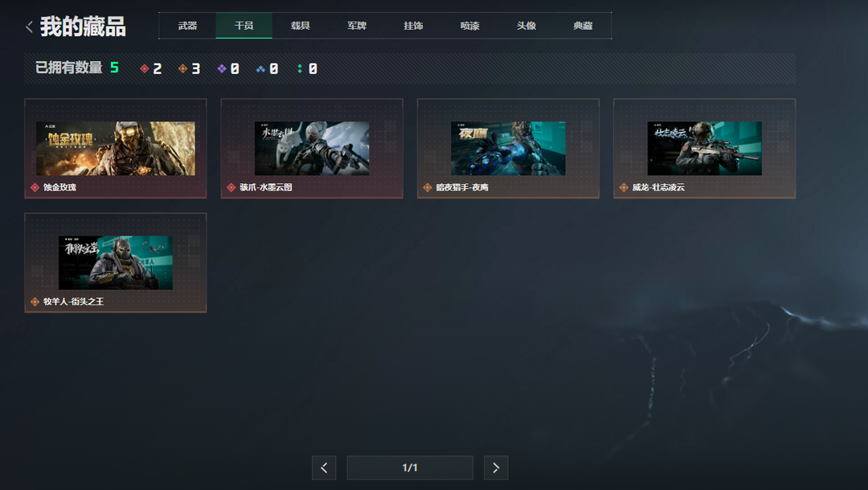868x490 pixels.
Task: Click the 暗夜猎手-夜鹰 name label
Action: point(462,187)
